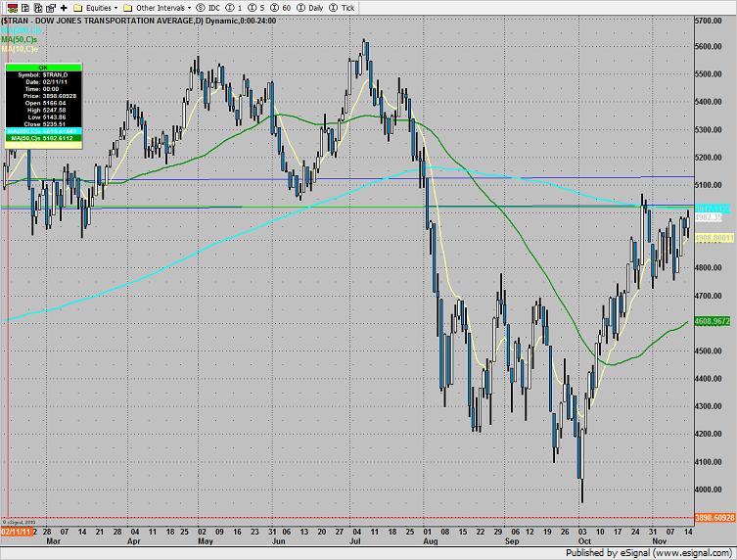This screenshot has width=737, height=560.
Task: Select the Tick interval button
Action: pos(343,8)
